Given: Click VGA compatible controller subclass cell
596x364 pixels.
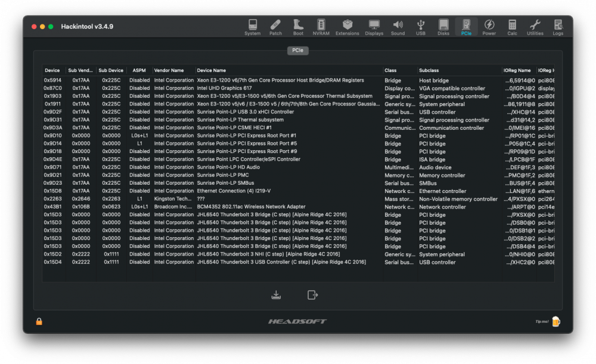Looking at the screenshot, I should [x=452, y=89].
